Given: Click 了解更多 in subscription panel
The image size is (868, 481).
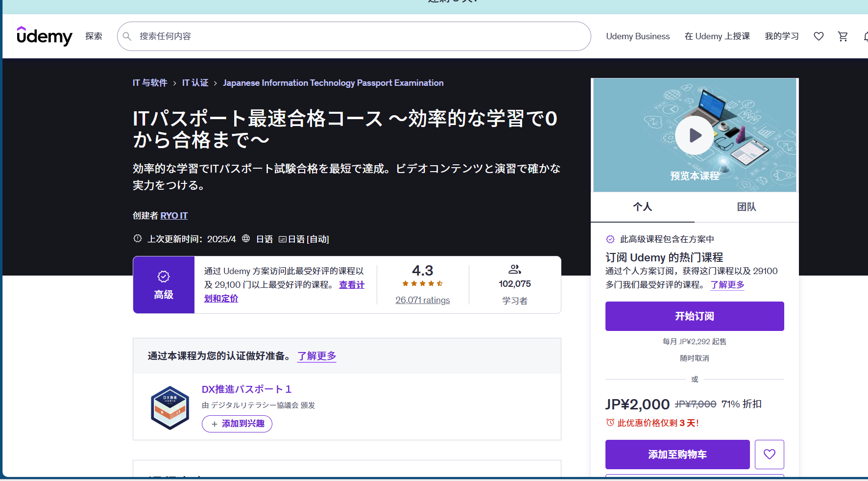Looking at the screenshot, I should [x=727, y=285].
